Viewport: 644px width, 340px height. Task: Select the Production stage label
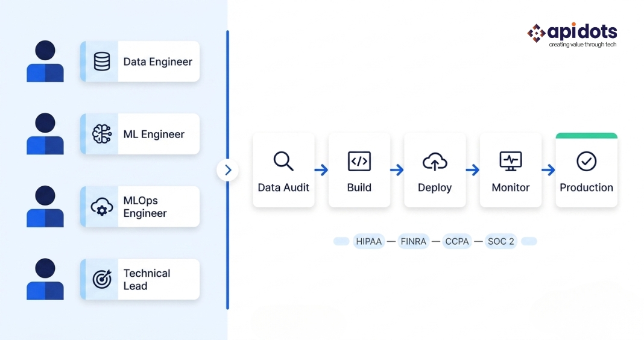(587, 187)
